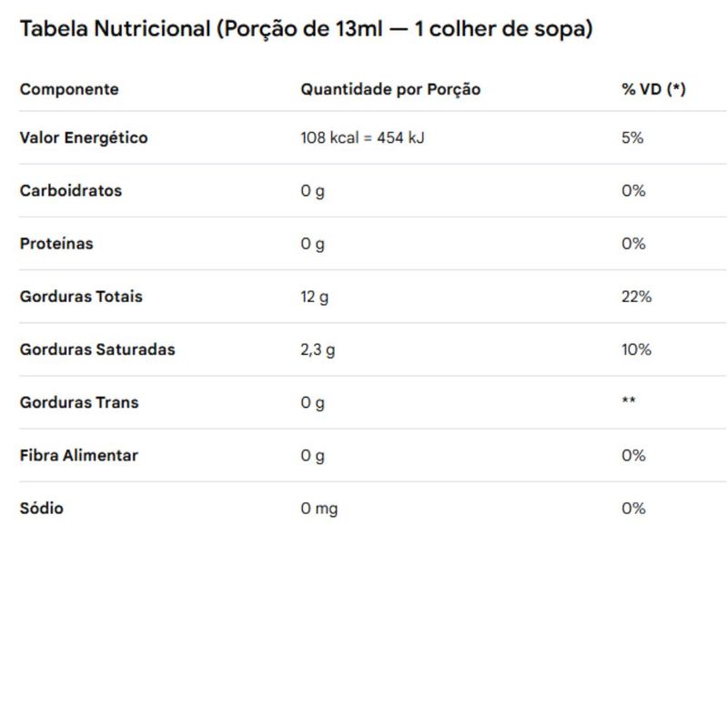Select the Componente column header
Screen dimensions: 728x728
[69, 89]
